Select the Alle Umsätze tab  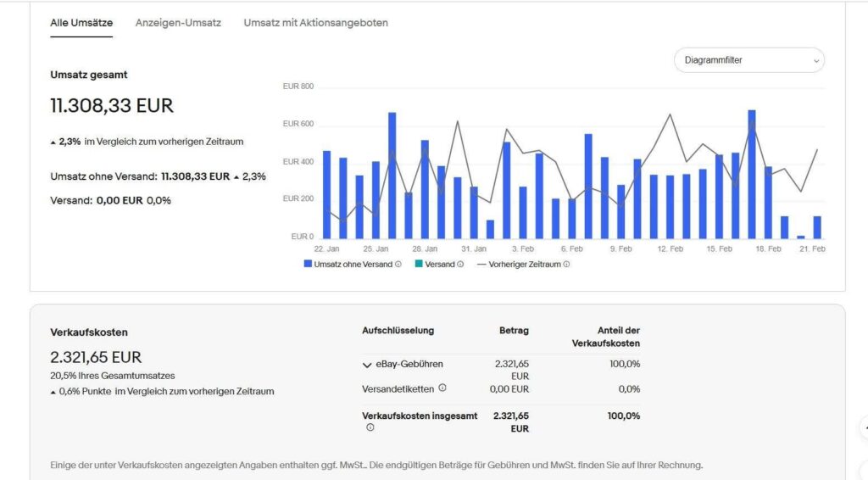[x=81, y=23]
